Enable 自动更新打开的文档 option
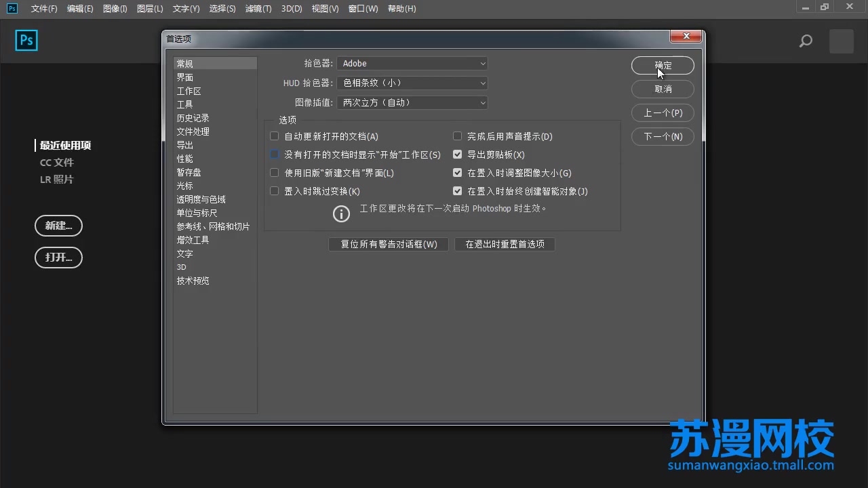The width and height of the screenshot is (868, 488). click(x=274, y=136)
